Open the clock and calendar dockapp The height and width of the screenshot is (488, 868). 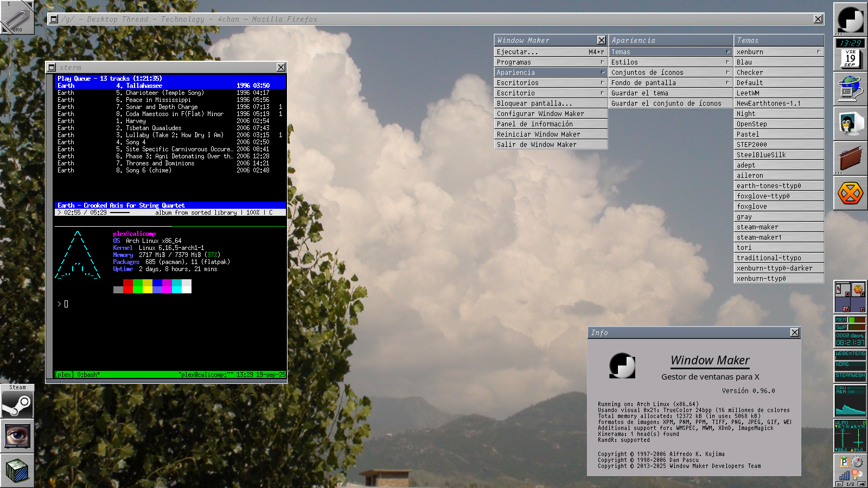click(850, 53)
